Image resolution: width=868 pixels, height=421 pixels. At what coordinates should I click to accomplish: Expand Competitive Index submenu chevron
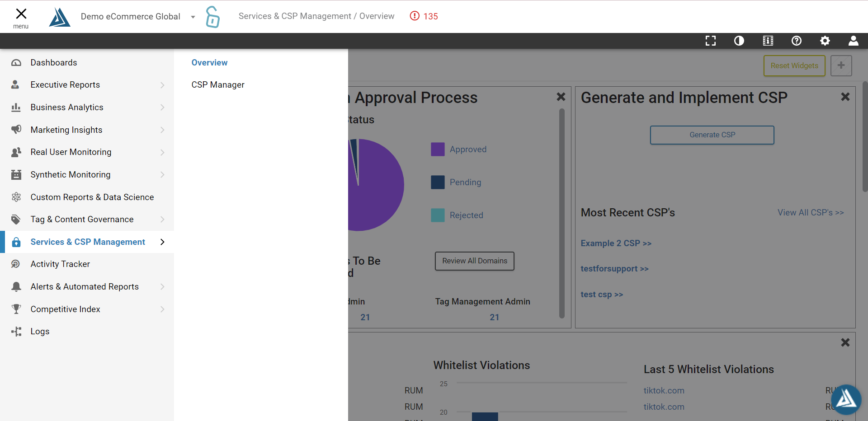pos(162,309)
